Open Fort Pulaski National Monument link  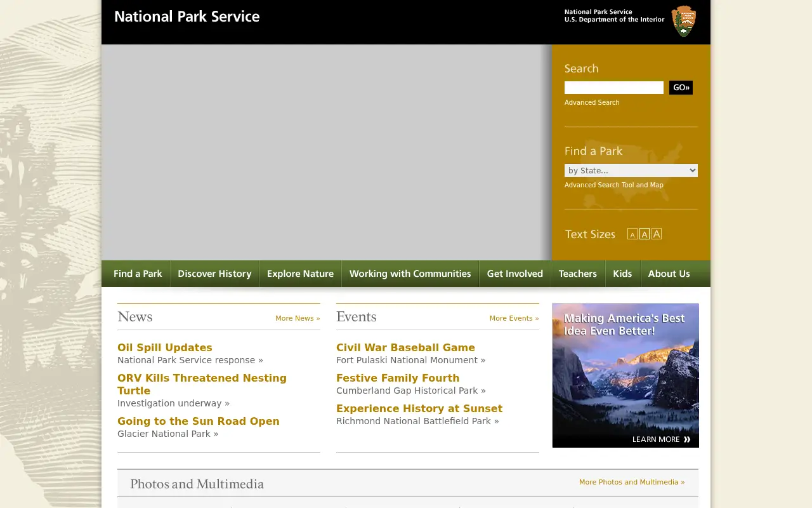click(x=411, y=360)
